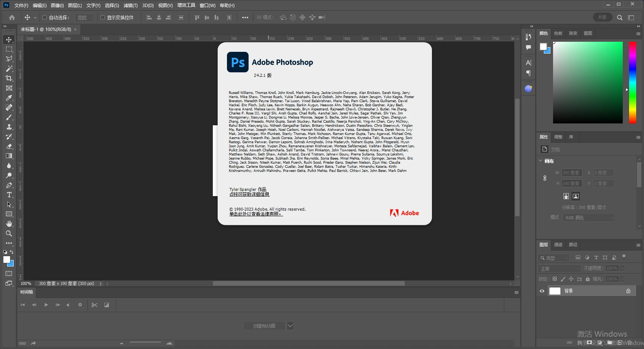Play the timeline animation
Screen dimensions: 644x349
(x=46, y=305)
